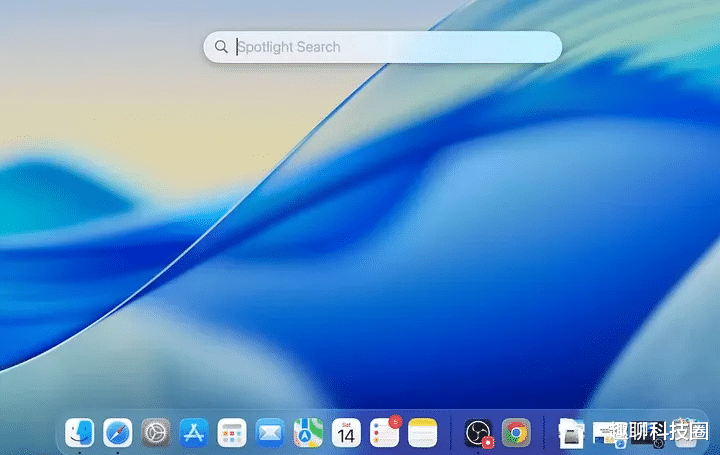Open Notes from the Dock
The width and height of the screenshot is (720, 455).
(x=422, y=433)
